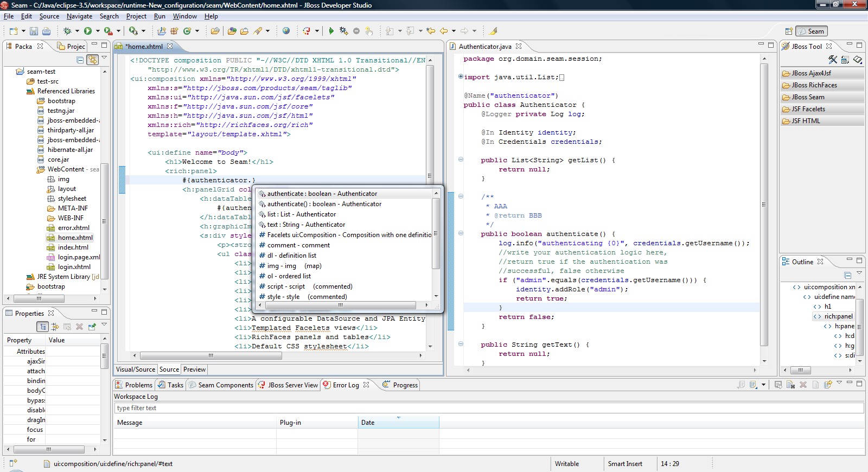Open the Properties view menu dropdown arrow
The height and width of the screenshot is (472, 868).
(x=104, y=324)
